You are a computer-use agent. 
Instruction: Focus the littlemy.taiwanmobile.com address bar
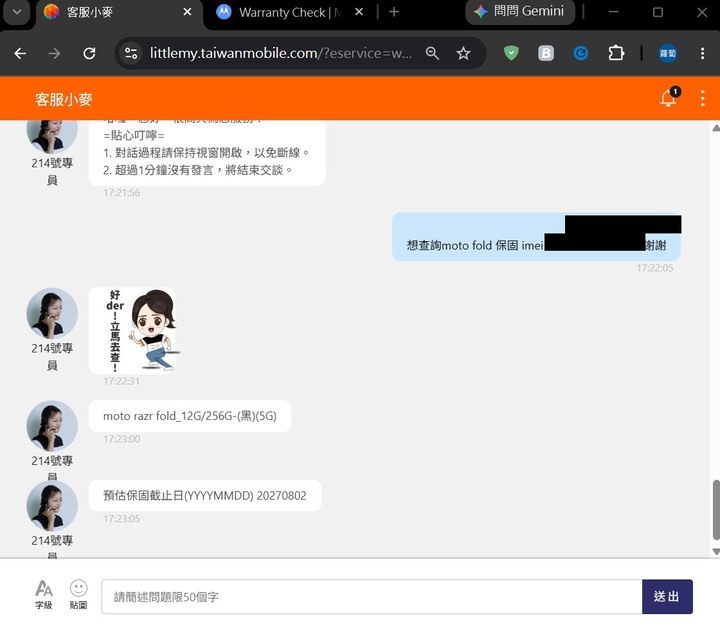[281, 54]
